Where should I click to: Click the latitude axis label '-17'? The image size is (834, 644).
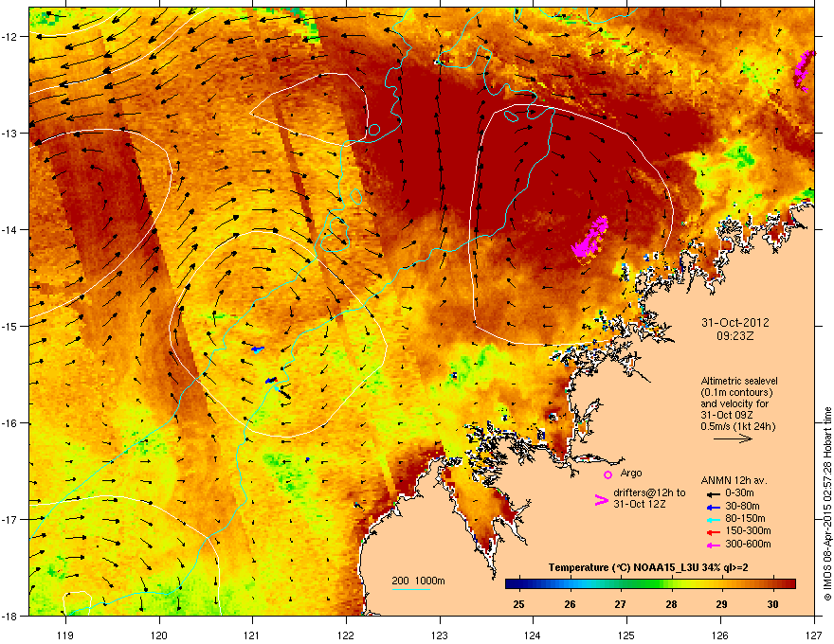coord(9,519)
